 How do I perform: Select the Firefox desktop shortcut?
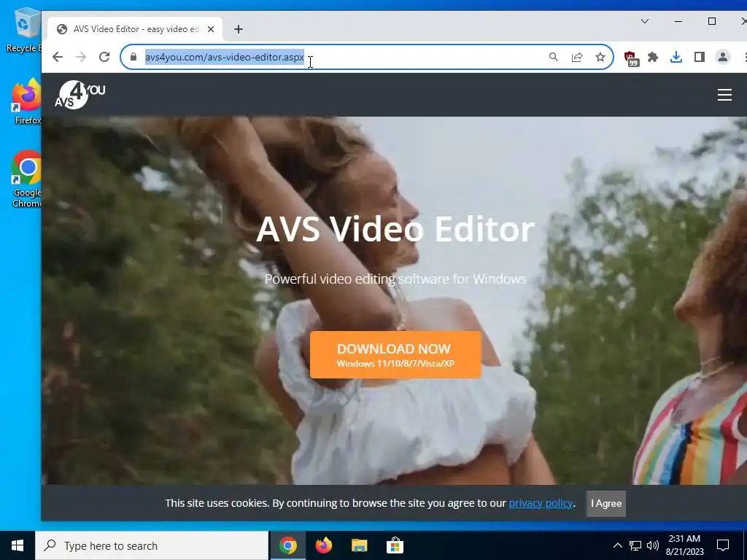[x=27, y=101]
